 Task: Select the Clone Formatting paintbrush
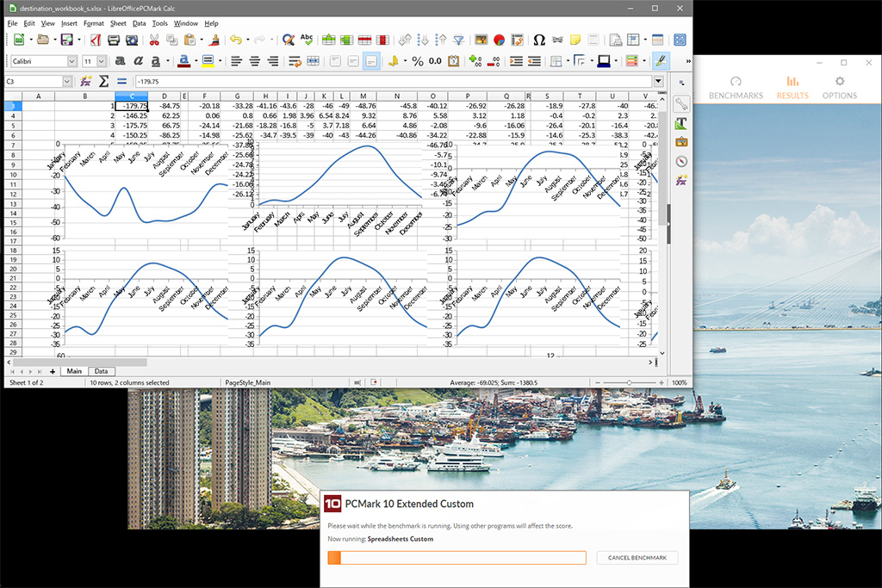(214, 40)
